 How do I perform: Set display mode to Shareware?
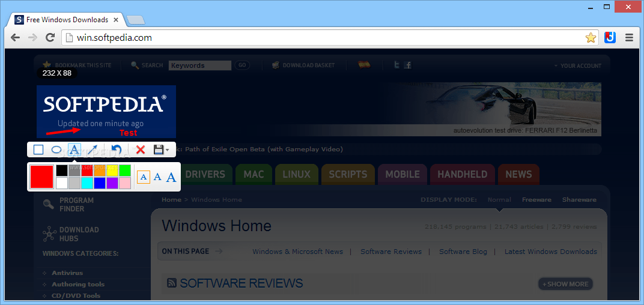[x=579, y=200]
